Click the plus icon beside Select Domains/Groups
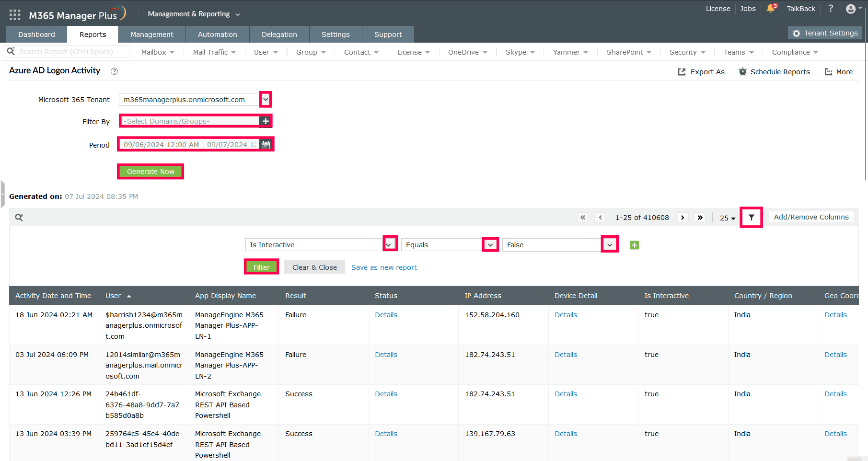Image resolution: width=868 pixels, height=461 pixels. [x=265, y=121]
